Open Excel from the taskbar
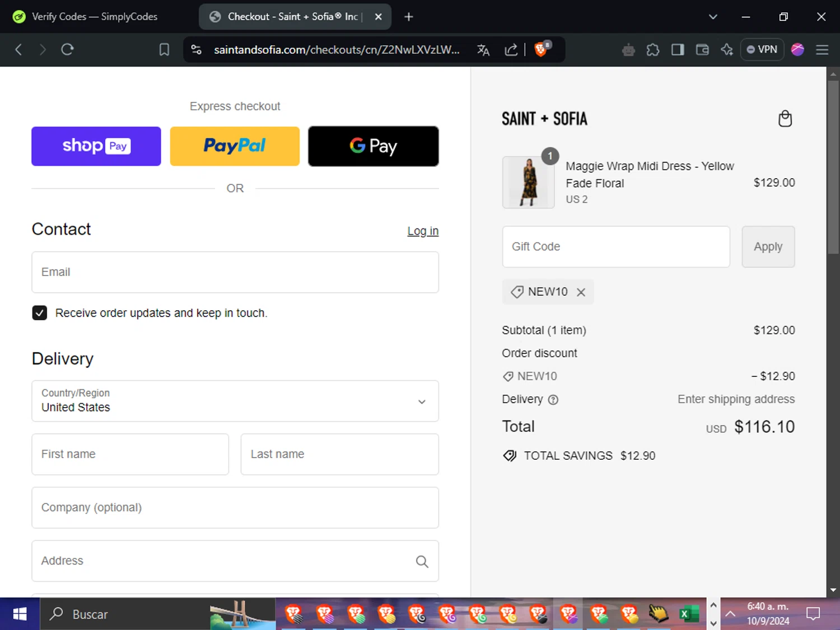 [x=689, y=614]
